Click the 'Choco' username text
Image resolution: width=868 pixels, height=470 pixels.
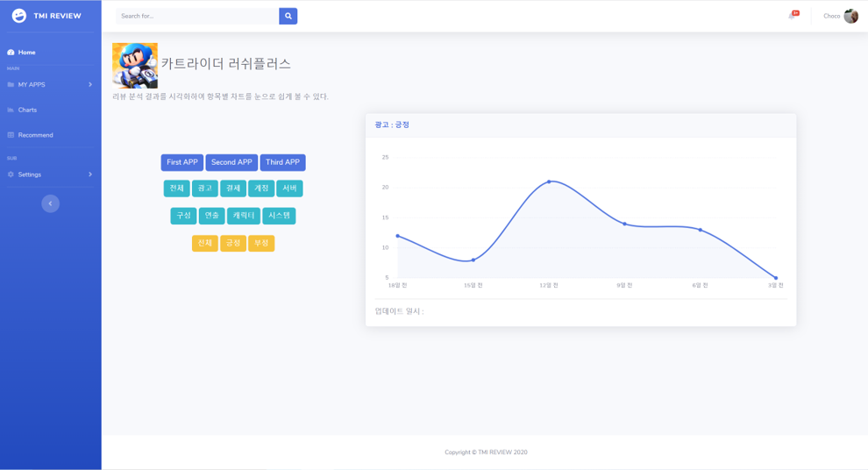831,16
